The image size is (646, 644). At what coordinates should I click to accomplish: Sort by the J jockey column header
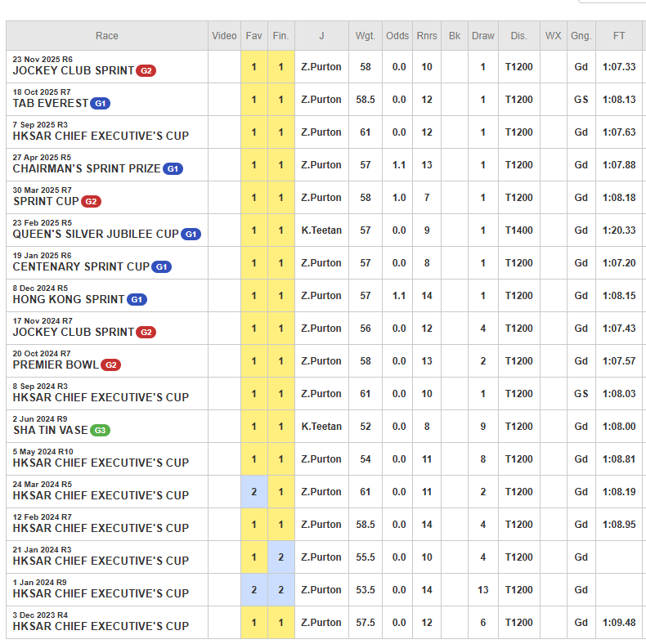click(x=321, y=36)
